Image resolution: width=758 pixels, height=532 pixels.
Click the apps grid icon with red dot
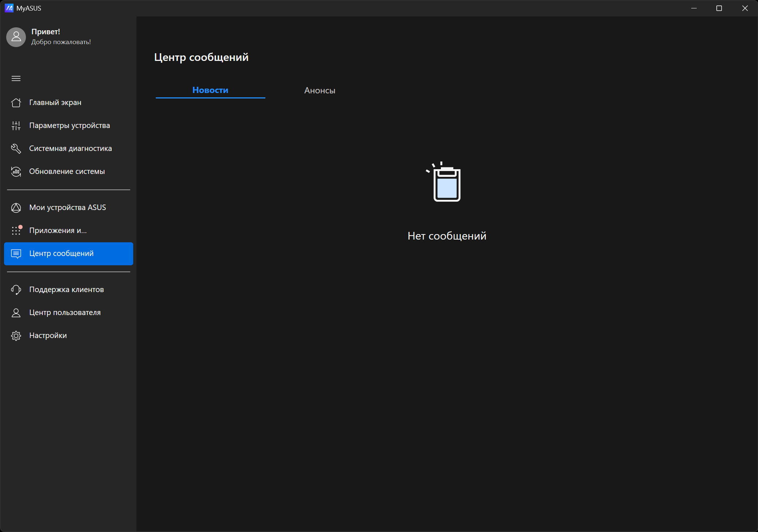tap(16, 230)
